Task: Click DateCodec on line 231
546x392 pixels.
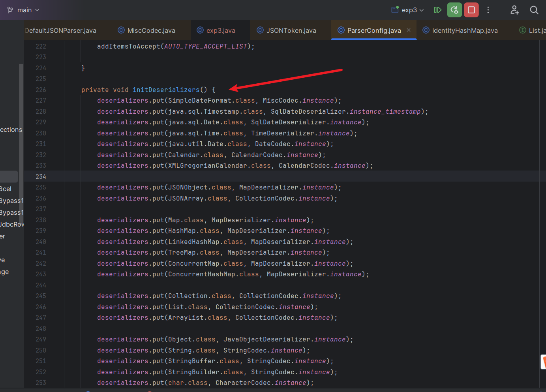Action: 273,144
